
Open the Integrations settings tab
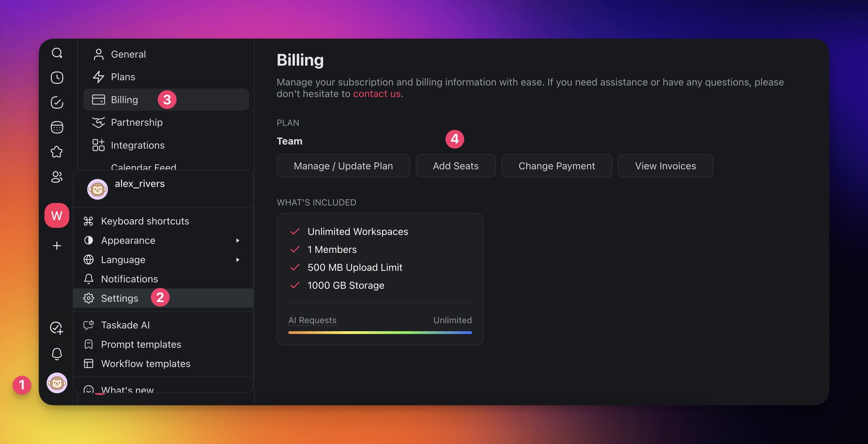[137, 145]
